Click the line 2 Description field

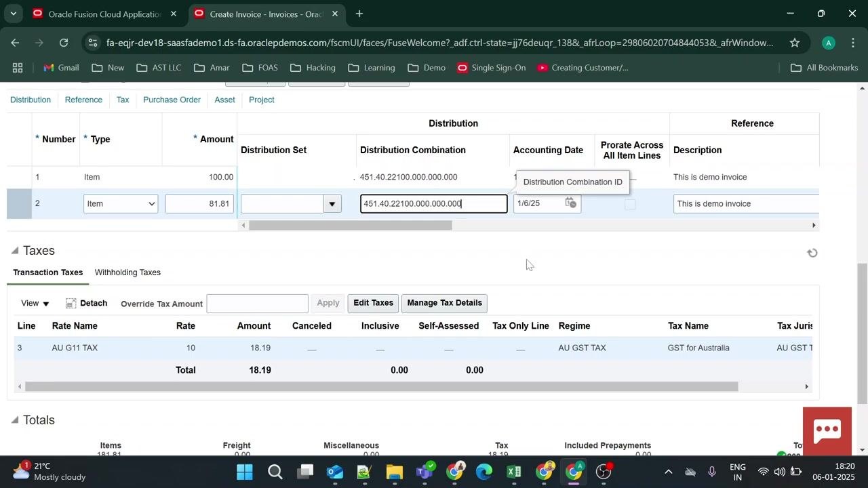tap(746, 203)
